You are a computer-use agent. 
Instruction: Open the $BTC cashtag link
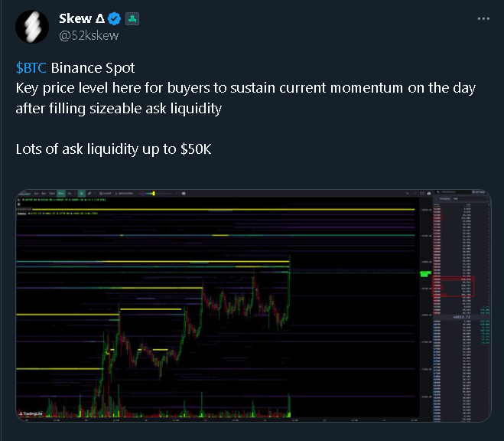pyautogui.click(x=31, y=68)
